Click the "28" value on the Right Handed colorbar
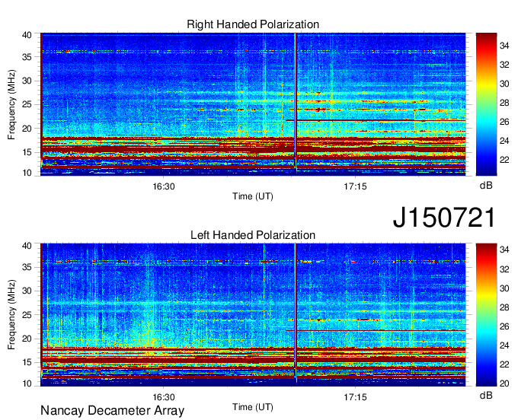The height and width of the screenshot is (420, 518). (x=504, y=103)
